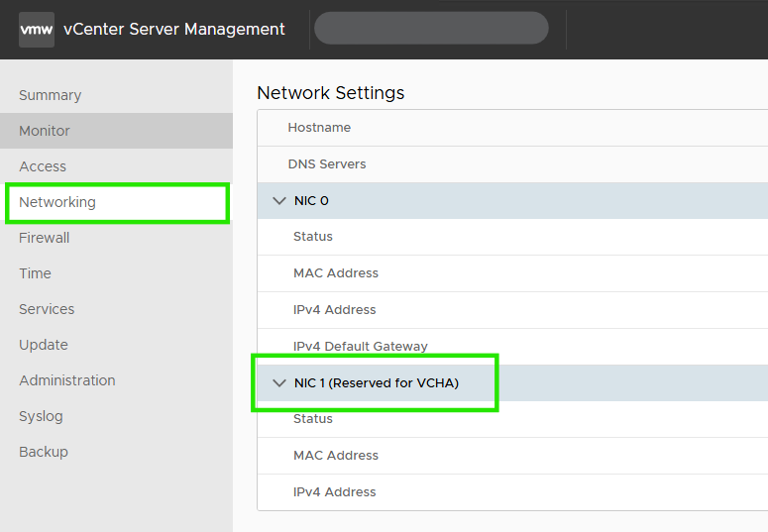Click the blurred hostname field in header
The height and width of the screenshot is (532, 768).
431,29
